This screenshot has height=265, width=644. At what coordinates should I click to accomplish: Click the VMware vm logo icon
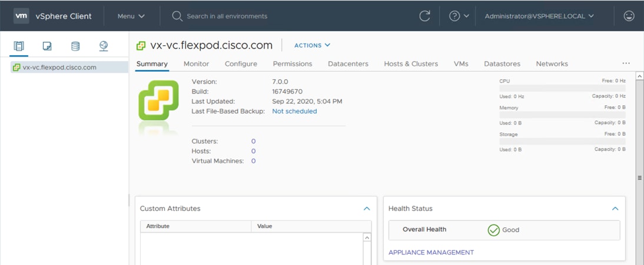click(x=21, y=16)
